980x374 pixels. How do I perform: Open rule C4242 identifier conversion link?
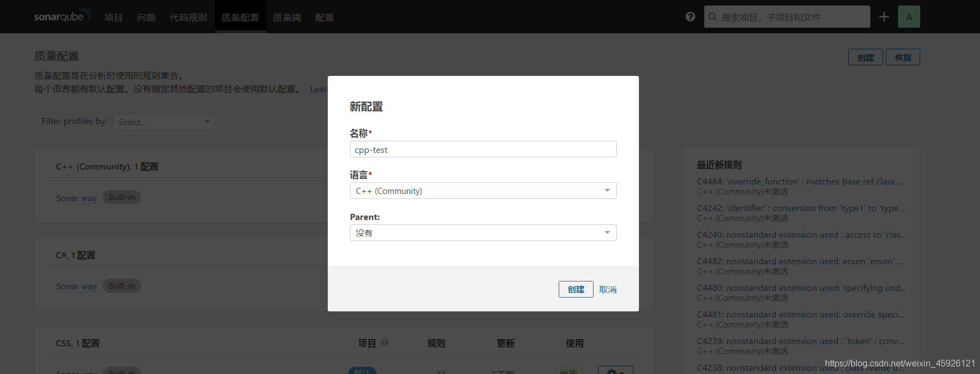coord(801,208)
